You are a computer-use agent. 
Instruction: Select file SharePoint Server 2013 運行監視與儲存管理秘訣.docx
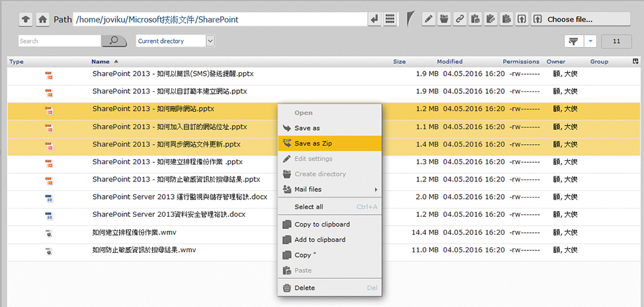click(x=180, y=197)
